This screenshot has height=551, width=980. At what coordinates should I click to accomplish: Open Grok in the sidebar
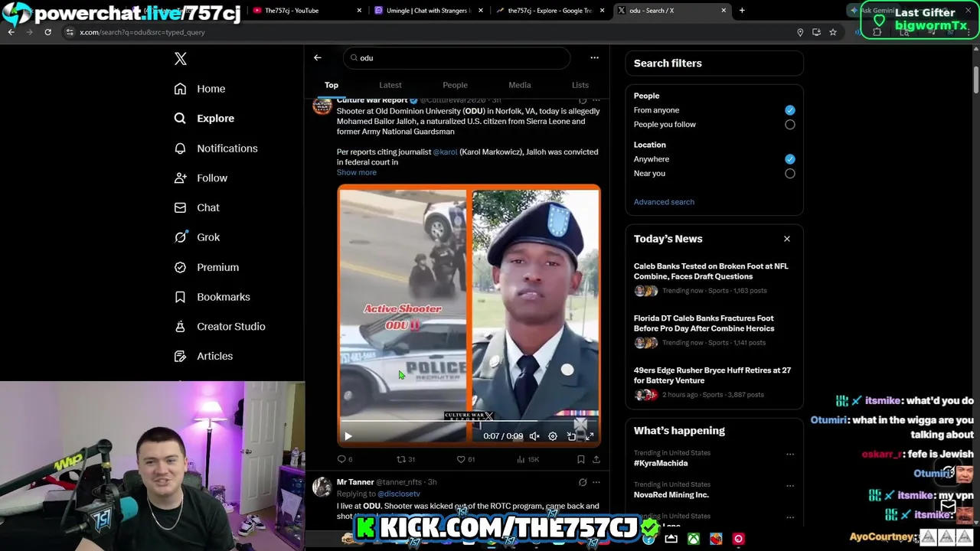pos(197,237)
